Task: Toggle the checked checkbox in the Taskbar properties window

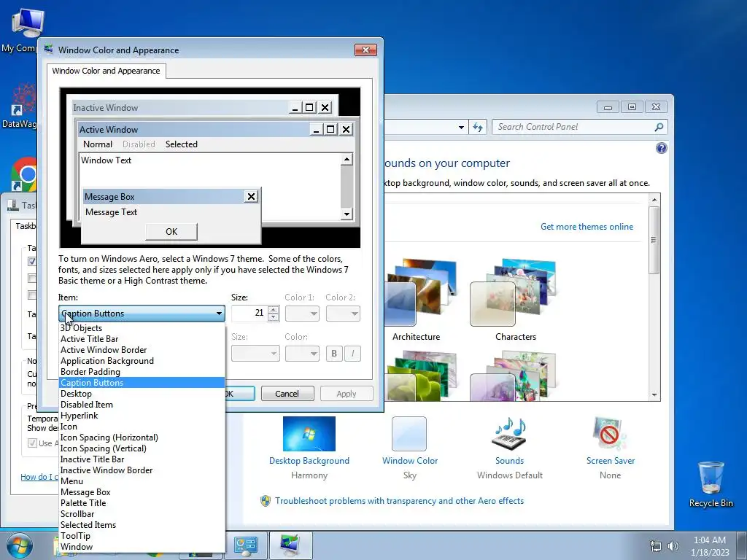Action: coord(32,261)
